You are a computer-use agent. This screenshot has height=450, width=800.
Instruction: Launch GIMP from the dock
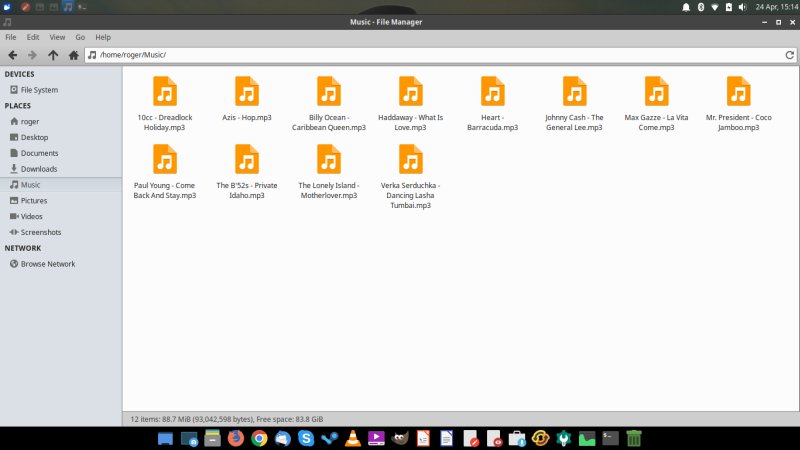[x=400, y=438]
